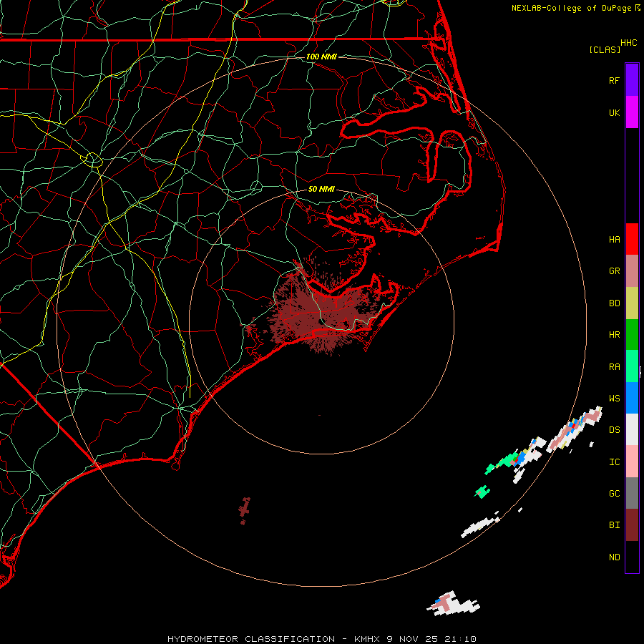644x644 pixels.
Task: Click the BD legend label
Action: (614, 303)
